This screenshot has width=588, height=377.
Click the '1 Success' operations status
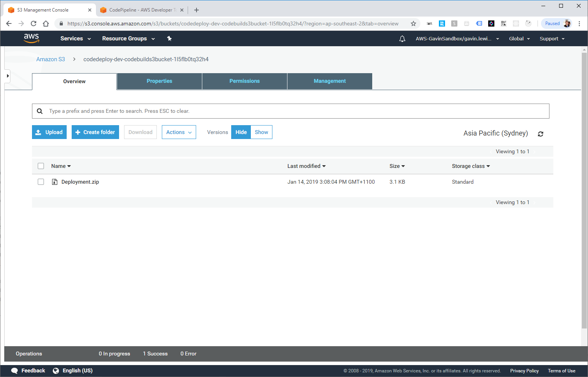[155, 354]
